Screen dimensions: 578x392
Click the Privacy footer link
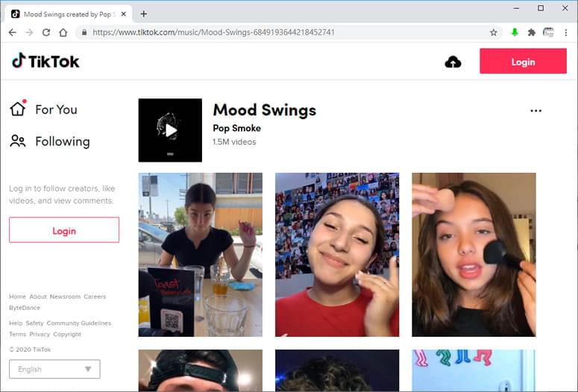click(40, 334)
